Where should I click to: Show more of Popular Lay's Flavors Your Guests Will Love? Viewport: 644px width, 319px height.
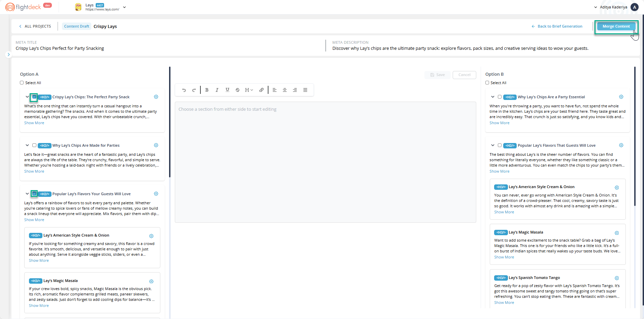pos(34,220)
